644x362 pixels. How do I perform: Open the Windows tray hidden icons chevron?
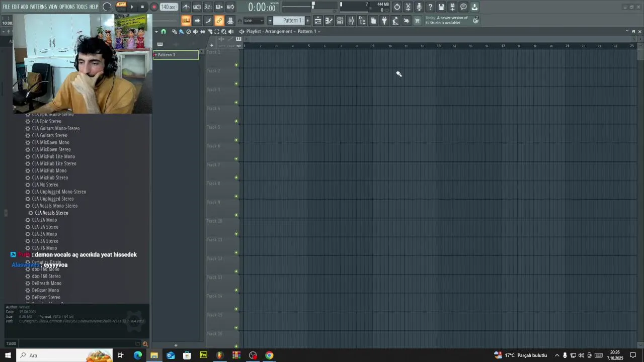557,355
